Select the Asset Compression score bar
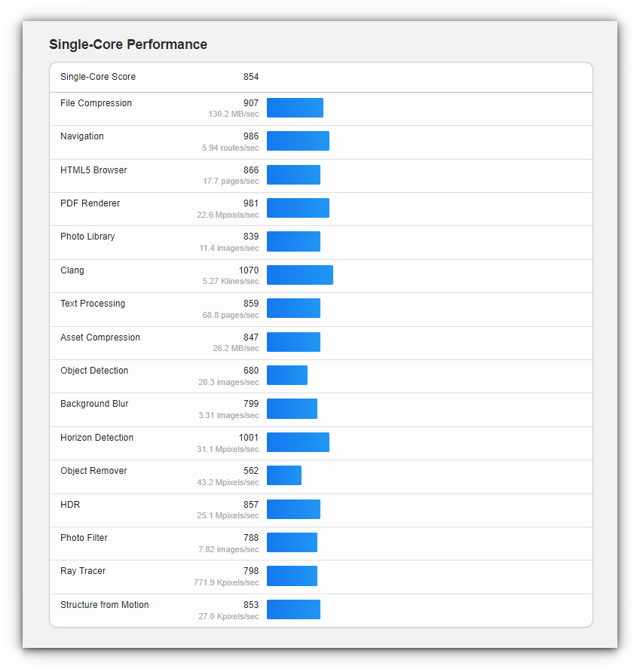The width and height of the screenshot is (640, 672). pyautogui.click(x=293, y=342)
